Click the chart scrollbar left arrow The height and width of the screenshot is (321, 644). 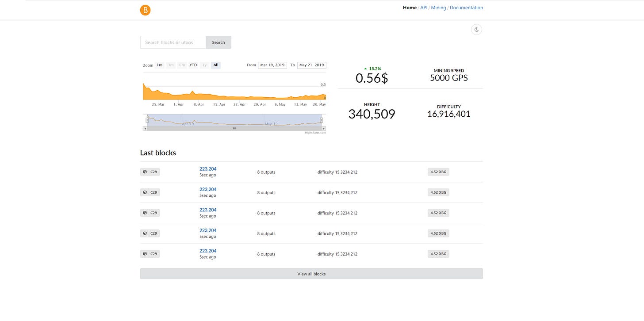click(145, 128)
